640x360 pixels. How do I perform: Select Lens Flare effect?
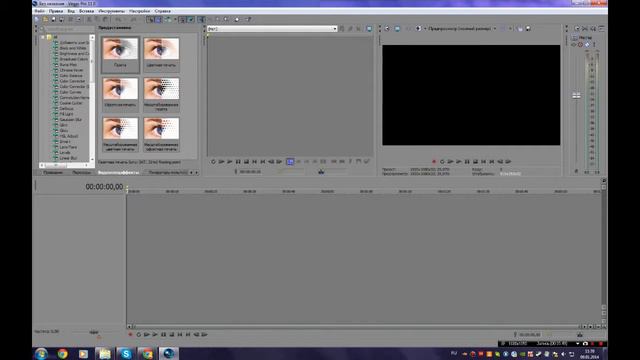click(x=68, y=147)
